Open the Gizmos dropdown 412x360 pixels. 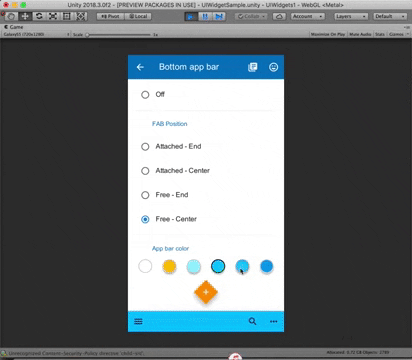click(x=398, y=34)
